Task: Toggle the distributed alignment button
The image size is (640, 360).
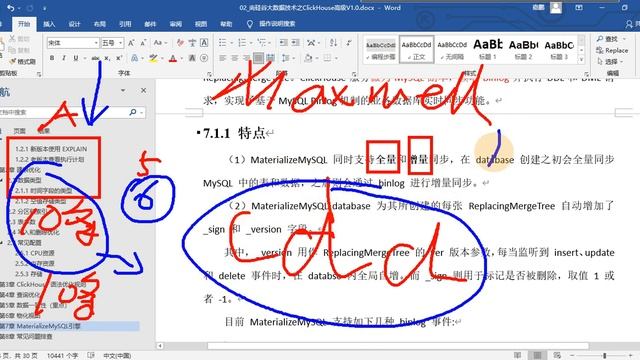Action: 270,58
